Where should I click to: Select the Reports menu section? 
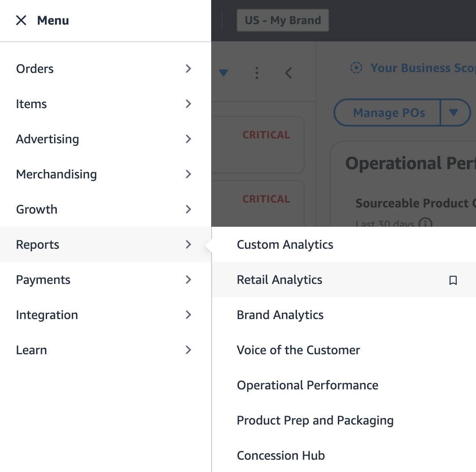[x=105, y=244]
